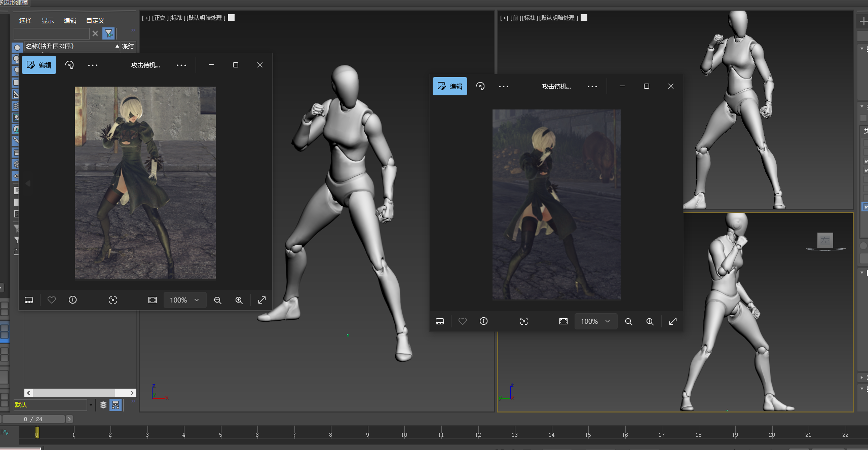Viewport: 868px width, 450px height.
Task: Fit image to window in right Photos
Action: pyautogui.click(x=563, y=321)
